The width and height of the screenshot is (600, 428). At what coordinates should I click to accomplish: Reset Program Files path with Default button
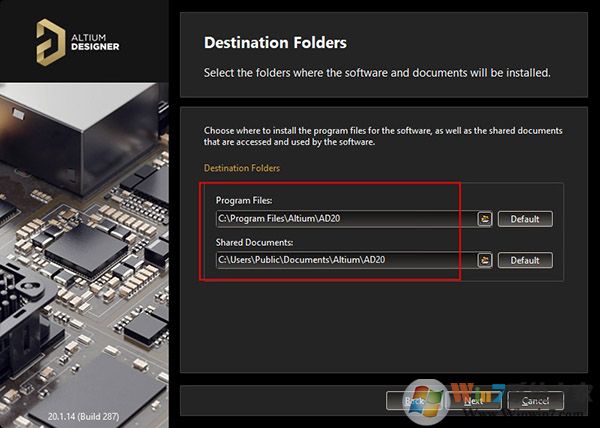click(x=525, y=219)
